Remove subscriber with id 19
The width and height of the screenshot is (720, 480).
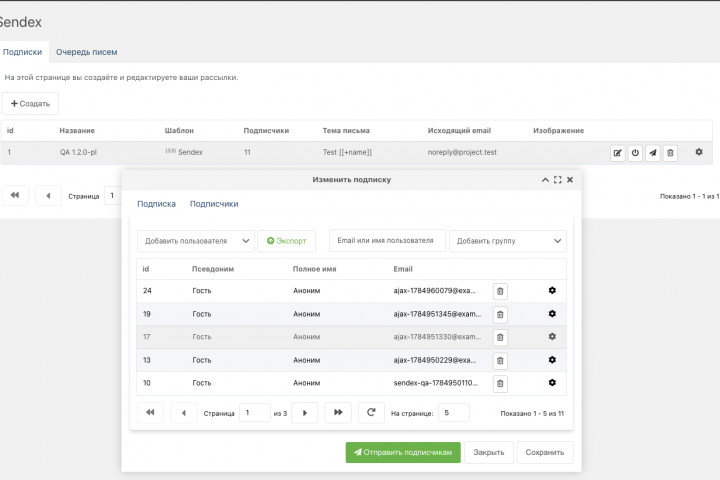(500, 315)
